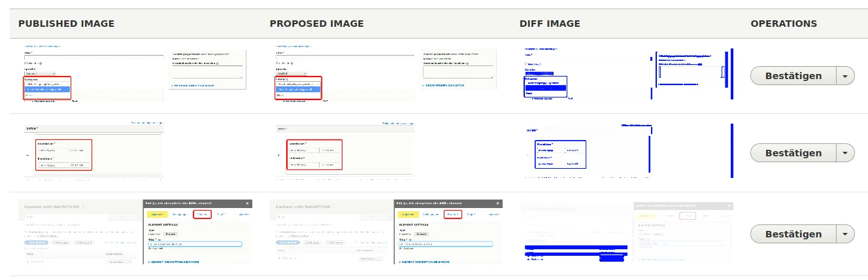Click the Proposed Image column header
The height and width of the screenshot is (280, 868).
pyautogui.click(x=316, y=24)
